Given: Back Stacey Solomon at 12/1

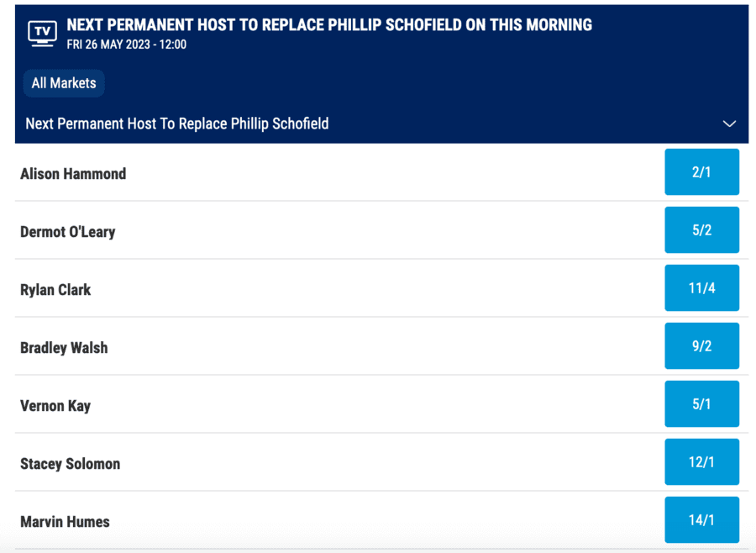Looking at the screenshot, I should pos(701,461).
